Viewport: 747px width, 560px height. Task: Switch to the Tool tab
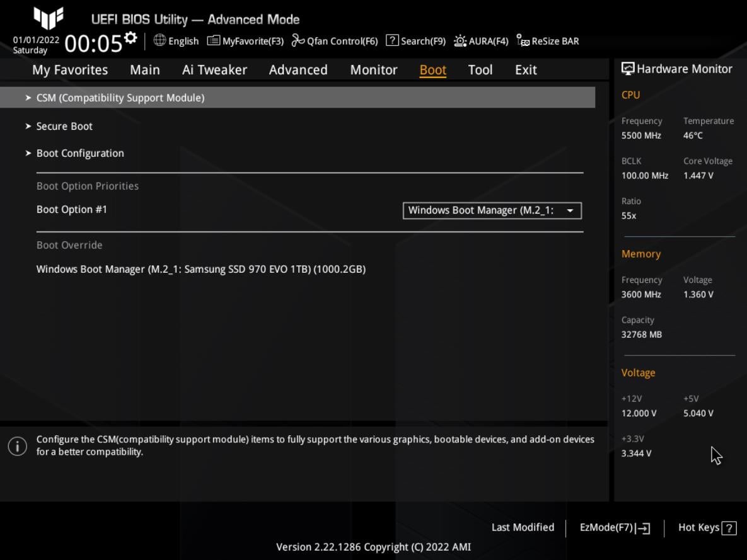pyautogui.click(x=480, y=70)
